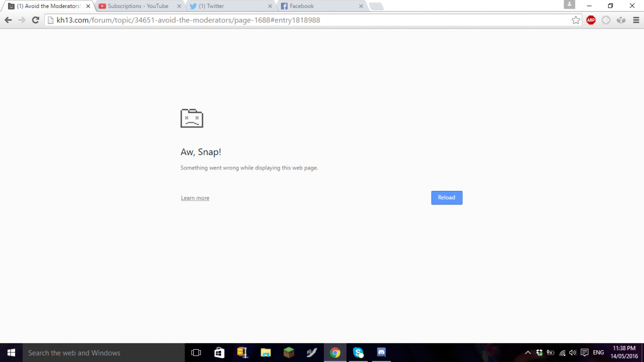Open the Learn more link
This screenshot has height=362, width=644.
point(195,198)
